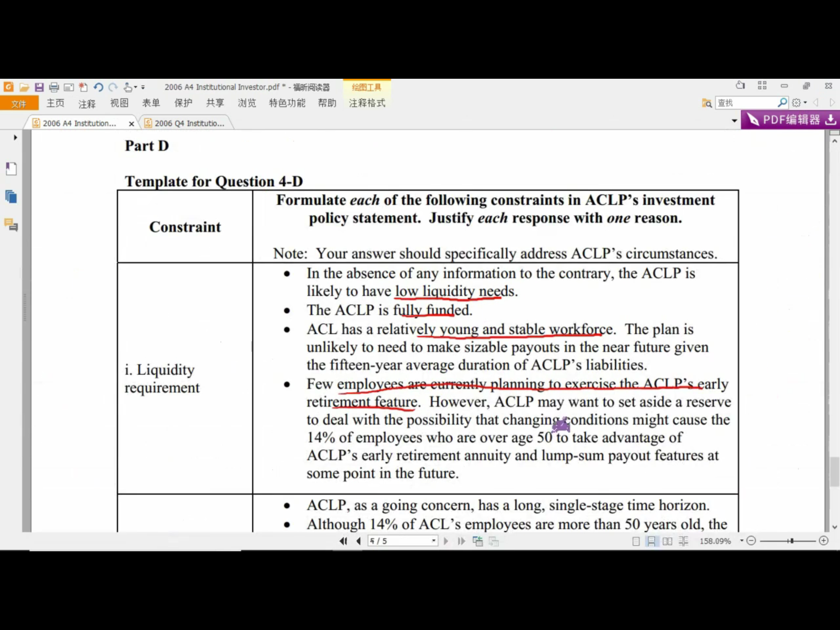The height and width of the screenshot is (630, 840).
Task: Click the vertical scrollbar thumb
Action: 834,472
